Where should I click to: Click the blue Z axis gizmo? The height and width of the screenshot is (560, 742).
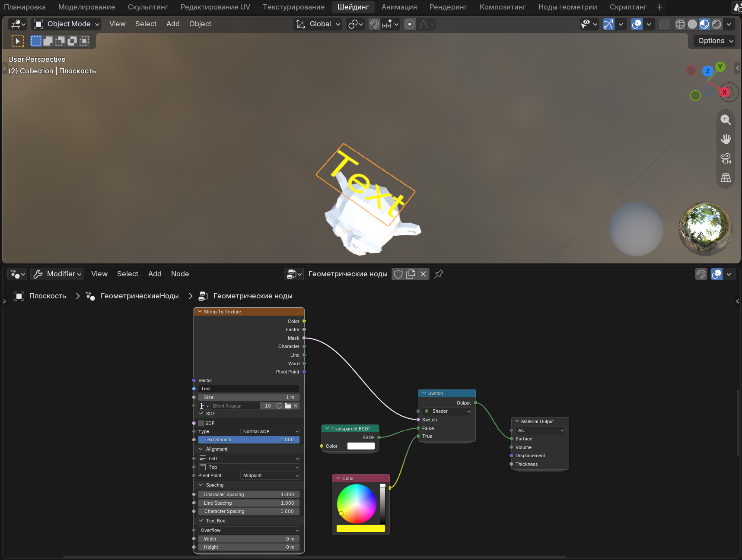click(x=707, y=71)
